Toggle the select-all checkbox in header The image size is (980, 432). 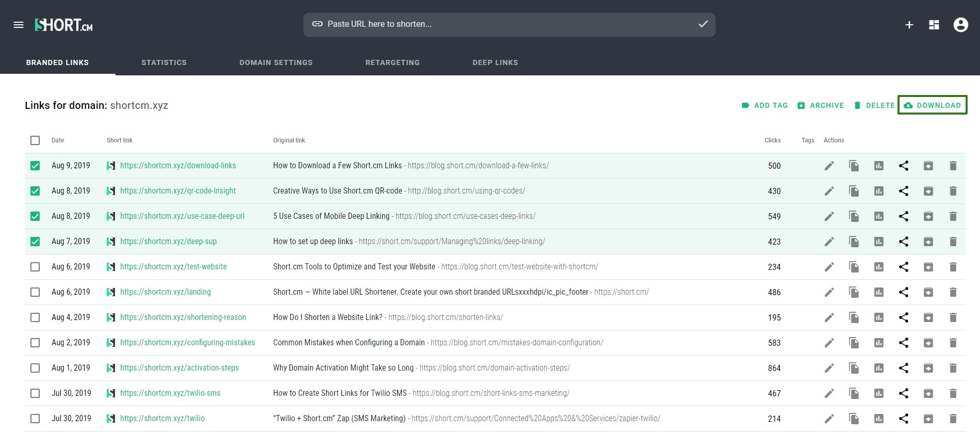[35, 140]
